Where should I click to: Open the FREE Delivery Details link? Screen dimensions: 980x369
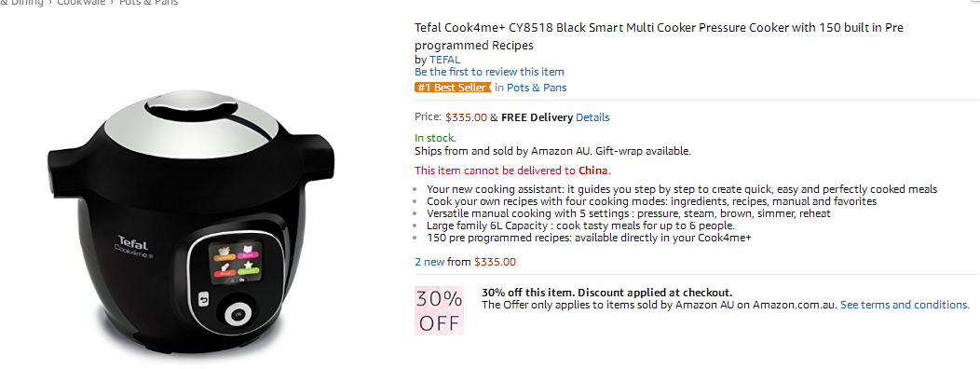(x=592, y=117)
